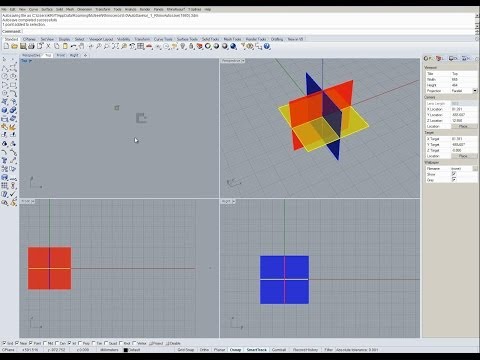This screenshot has width=480, height=360.
Task: Click the light bulb Show/Hide icon
Action: coord(183,46)
